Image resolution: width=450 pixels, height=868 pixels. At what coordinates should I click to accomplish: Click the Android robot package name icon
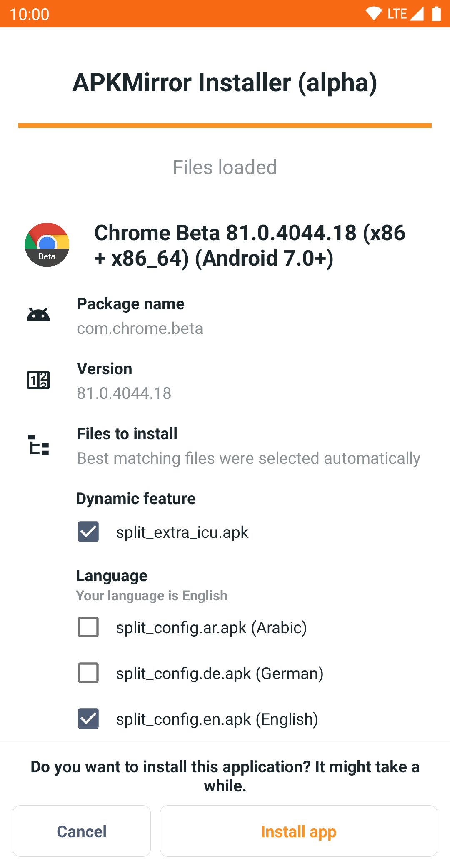pyautogui.click(x=38, y=314)
